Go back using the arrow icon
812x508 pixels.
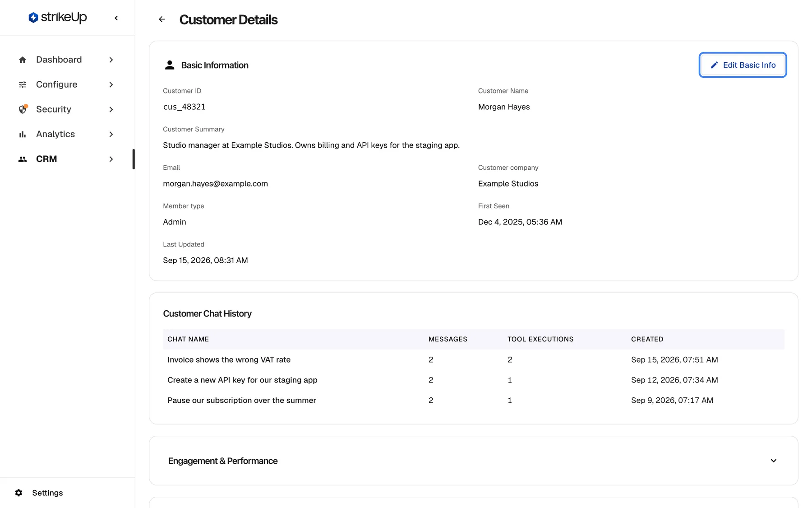click(x=162, y=19)
